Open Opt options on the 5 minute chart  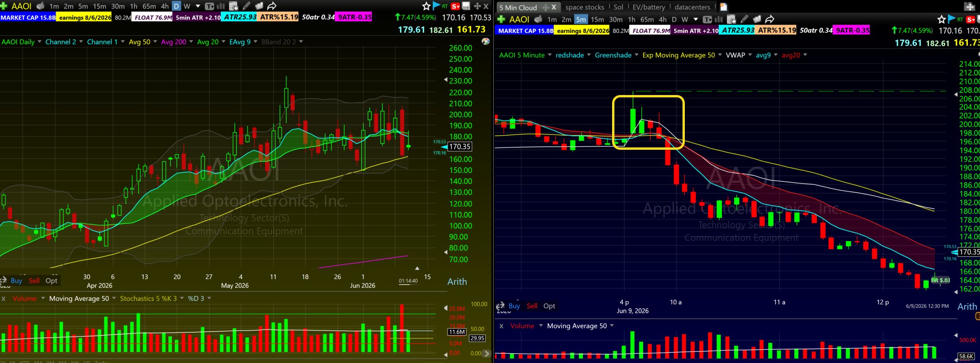click(549, 306)
